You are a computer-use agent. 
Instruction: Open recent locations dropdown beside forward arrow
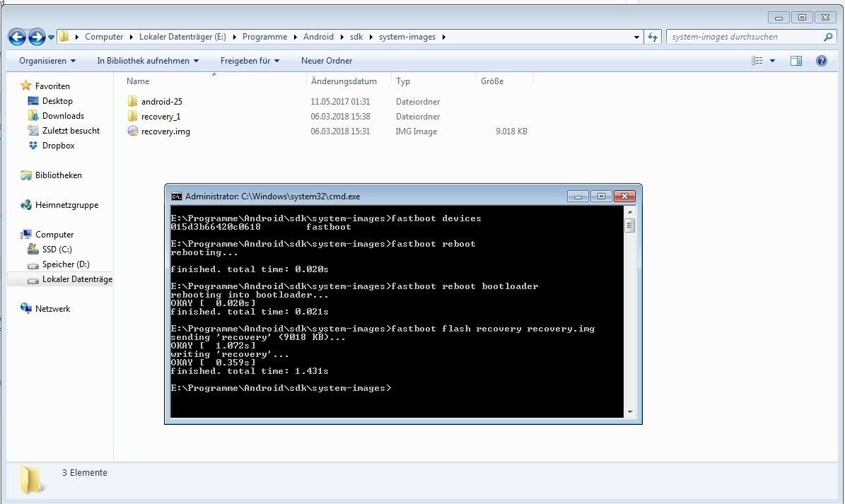click(x=51, y=37)
